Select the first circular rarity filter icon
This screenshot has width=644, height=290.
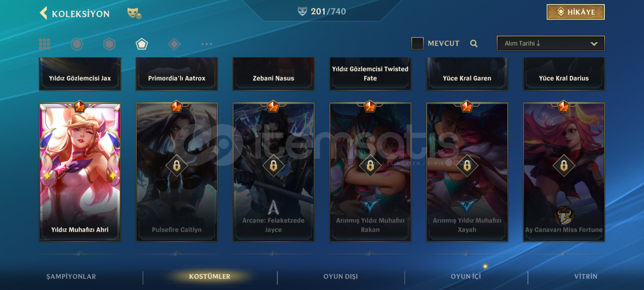point(77,44)
